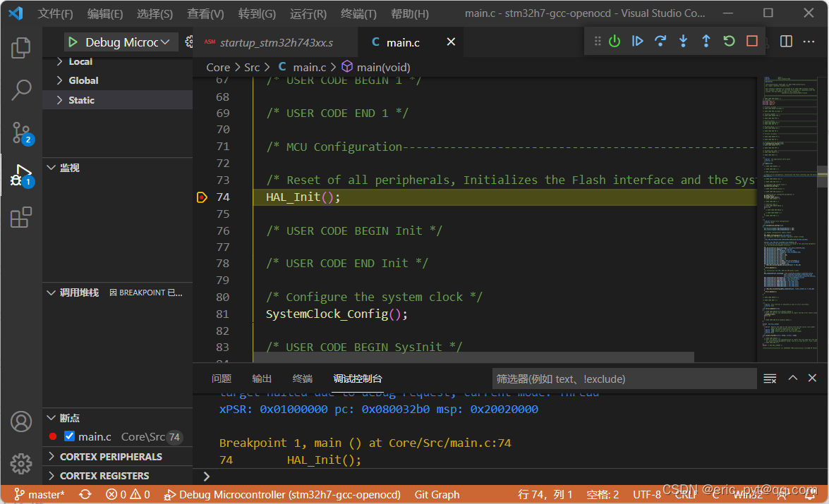Image resolution: width=829 pixels, height=504 pixels.
Task: Click Debug Microcontroller status bar item
Action: [x=283, y=495]
